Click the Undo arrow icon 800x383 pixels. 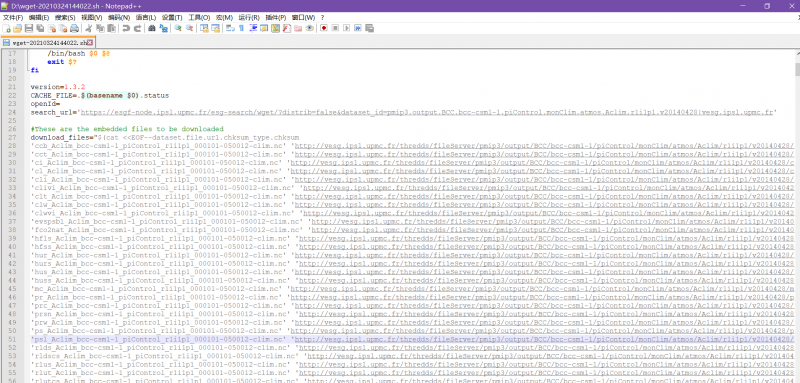click(x=126, y=28)
